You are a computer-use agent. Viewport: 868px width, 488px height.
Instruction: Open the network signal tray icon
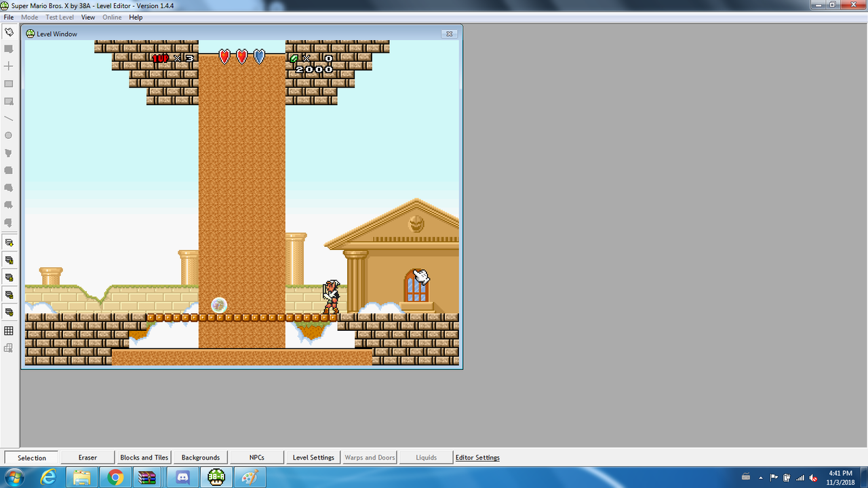click(800, 477)
